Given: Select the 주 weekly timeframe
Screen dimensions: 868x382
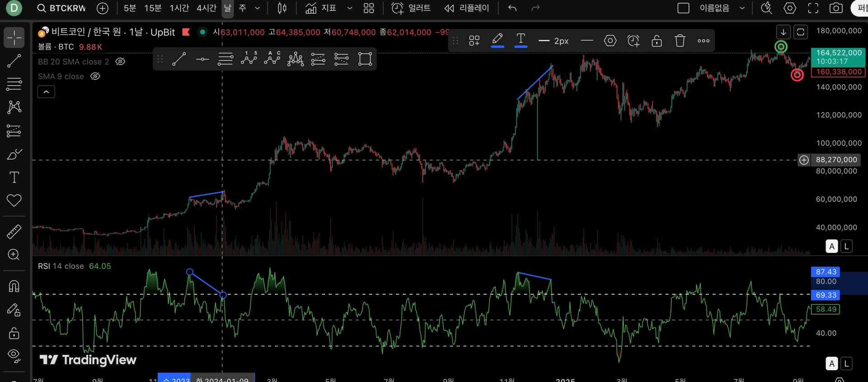Looking at the screenshot, I should (243, 8).
